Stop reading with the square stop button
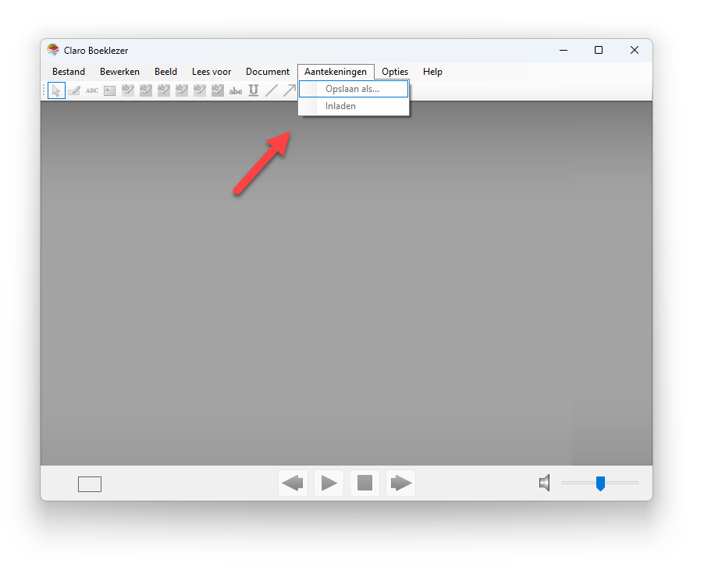The image size is (704, 588). [x=365, y=484]
